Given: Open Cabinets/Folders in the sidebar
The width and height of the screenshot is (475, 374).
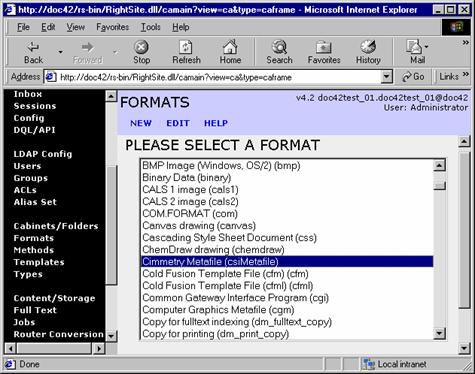Looking at the screenshot, I should click(56, 226).
